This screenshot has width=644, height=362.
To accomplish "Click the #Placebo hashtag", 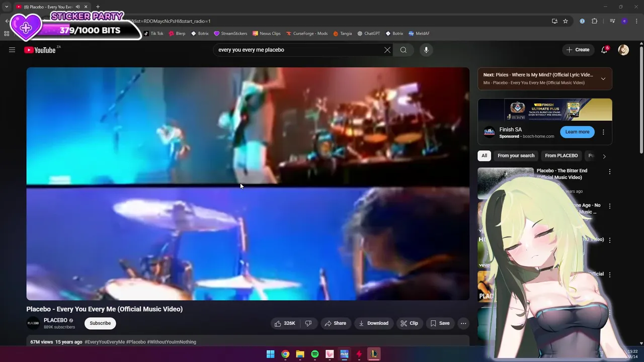I will tap(136, 342).
